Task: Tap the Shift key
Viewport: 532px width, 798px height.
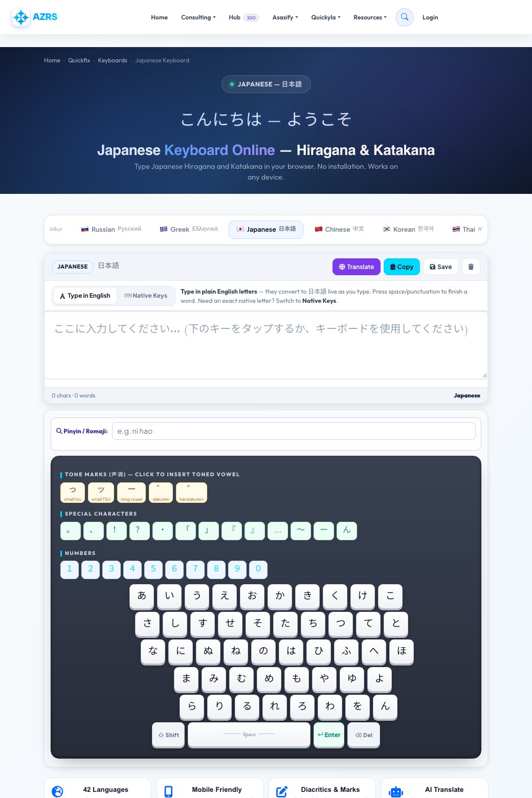Action: tap(168, 735)
